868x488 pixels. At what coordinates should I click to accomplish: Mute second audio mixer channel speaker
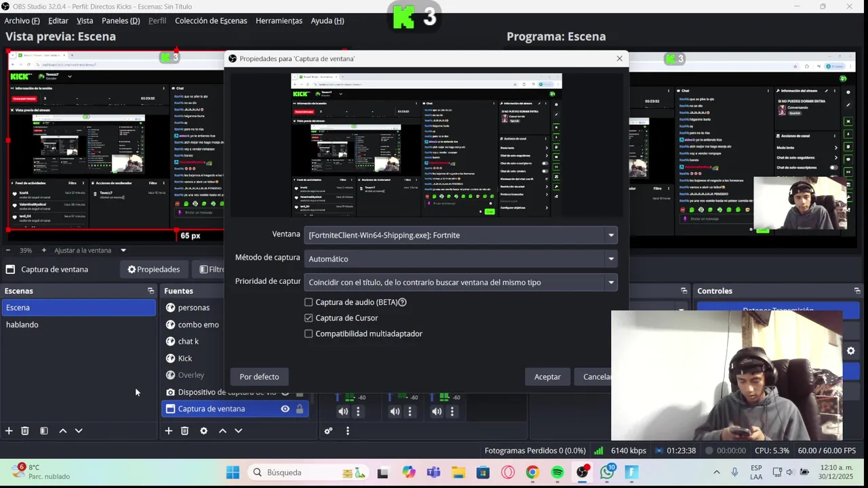[395, 411]
